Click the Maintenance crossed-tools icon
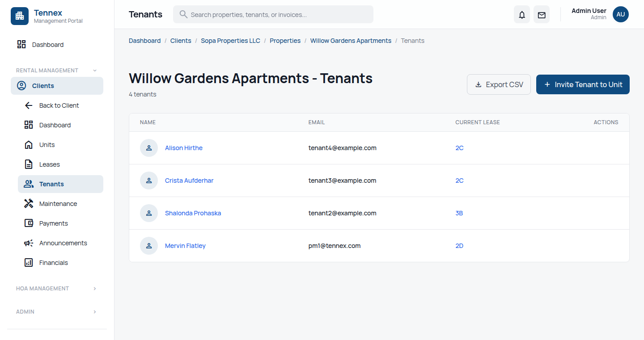Screen dimensions: 644x340 coord(28,203)
